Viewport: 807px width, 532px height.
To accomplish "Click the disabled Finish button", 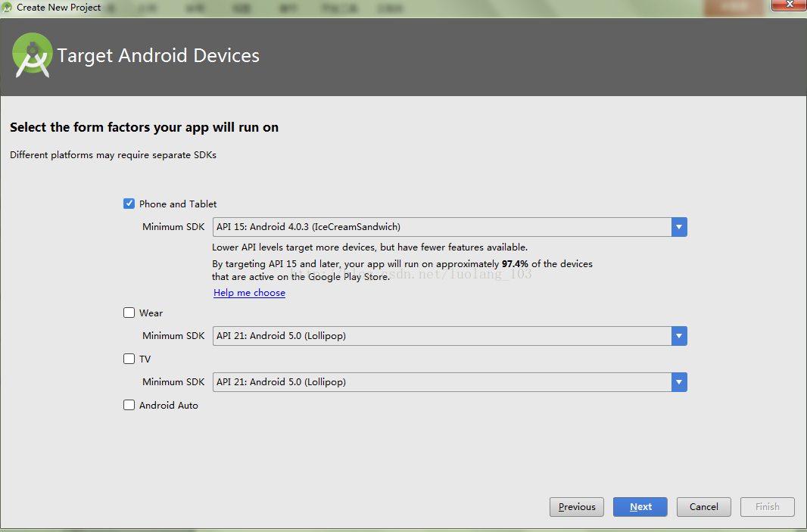I will (768, 507).
